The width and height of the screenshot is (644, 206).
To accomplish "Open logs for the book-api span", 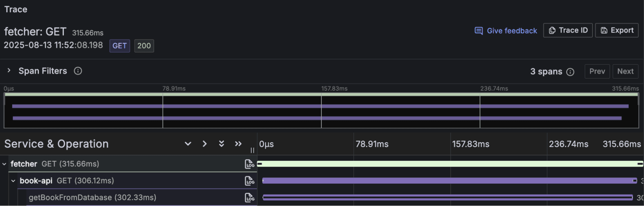I will point(249,181).
